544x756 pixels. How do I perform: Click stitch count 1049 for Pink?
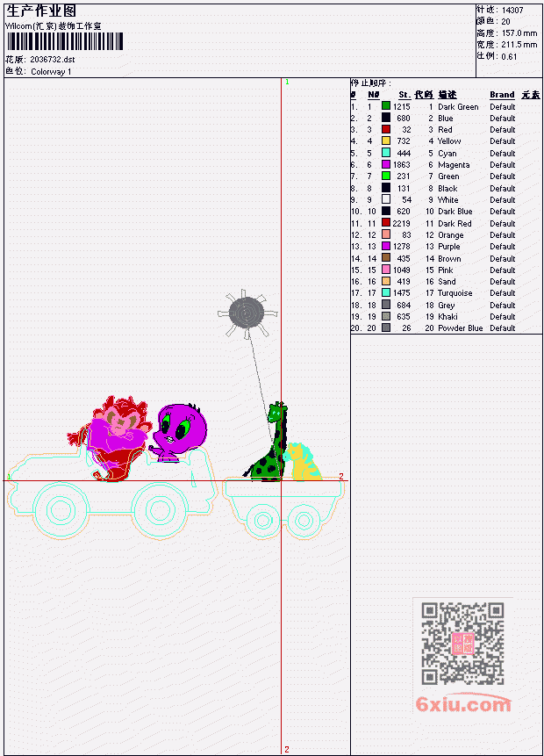pyautogui.click(x=401, y=270)
